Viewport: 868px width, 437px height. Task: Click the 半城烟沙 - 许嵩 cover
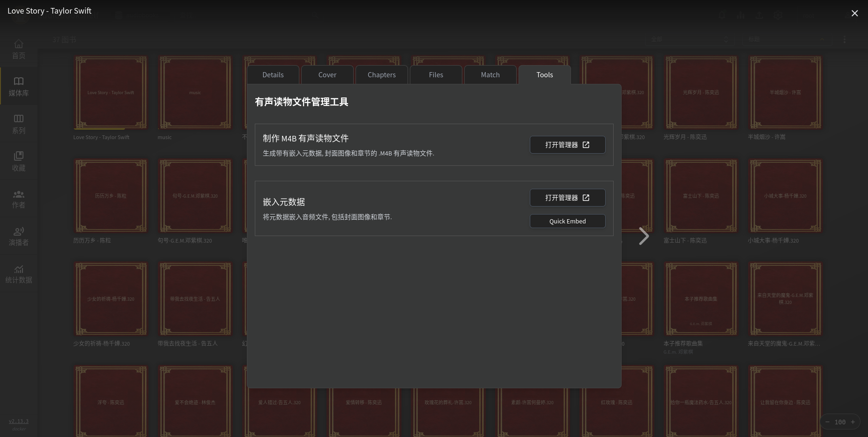click(x=785, y=92)
